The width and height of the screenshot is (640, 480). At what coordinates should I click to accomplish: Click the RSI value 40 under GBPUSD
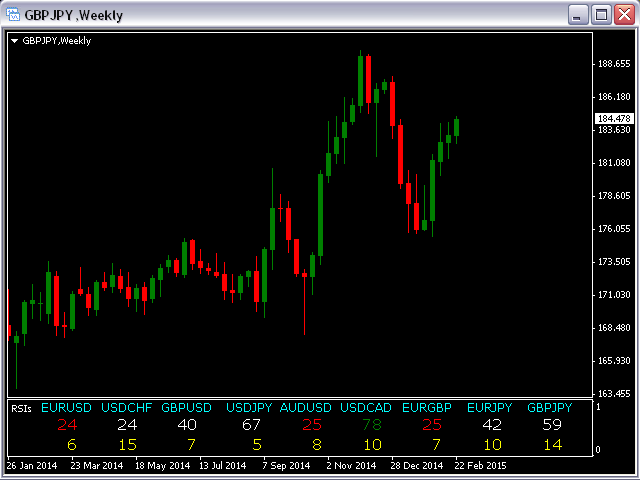point(187,425)
